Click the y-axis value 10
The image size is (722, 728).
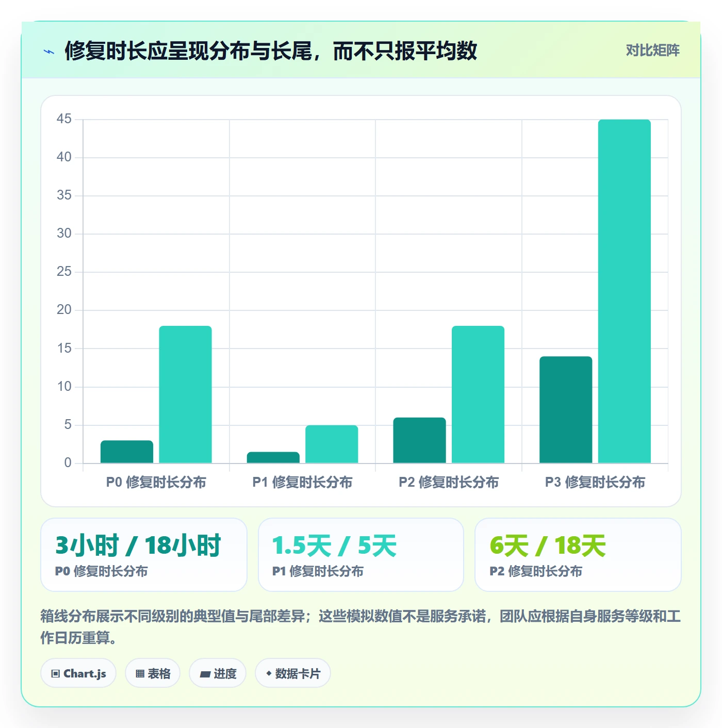pos(64,387)
